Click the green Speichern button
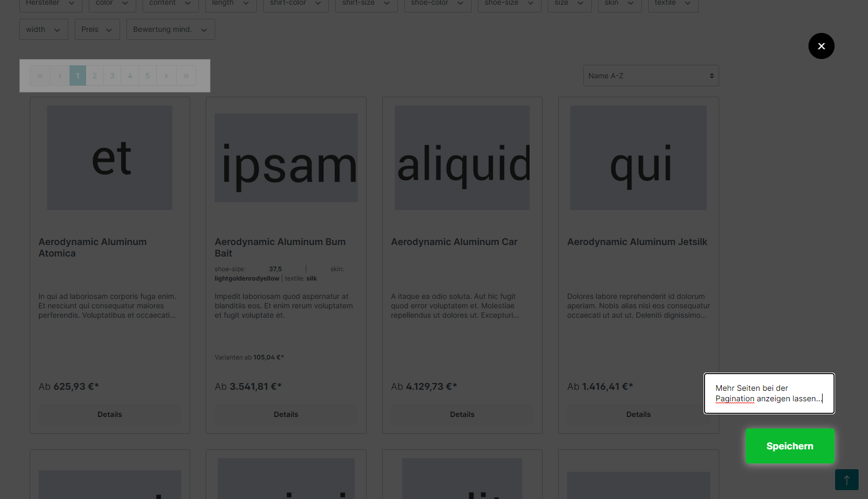The image size is (868, 499). pyautogui.click(x=790, y=446)
